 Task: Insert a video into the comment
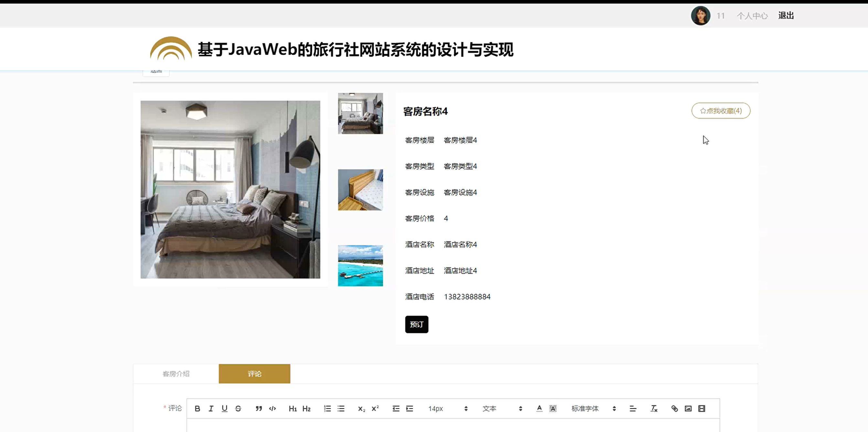coord(702,408)
